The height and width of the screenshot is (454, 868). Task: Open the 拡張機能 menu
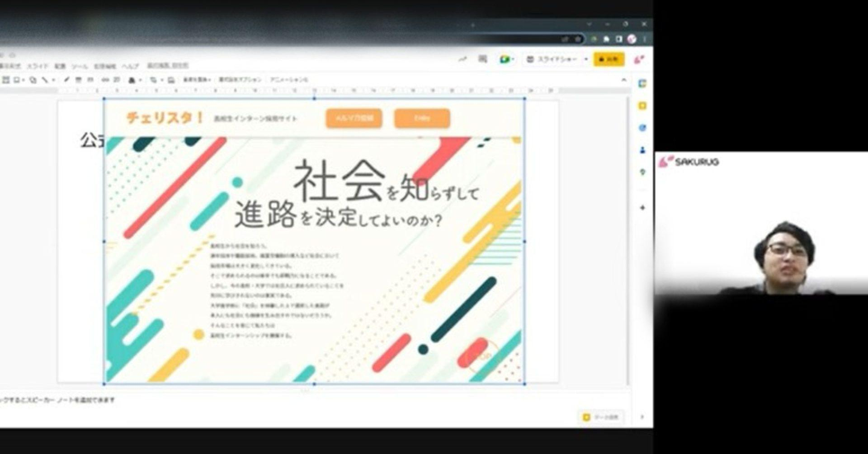105,66
